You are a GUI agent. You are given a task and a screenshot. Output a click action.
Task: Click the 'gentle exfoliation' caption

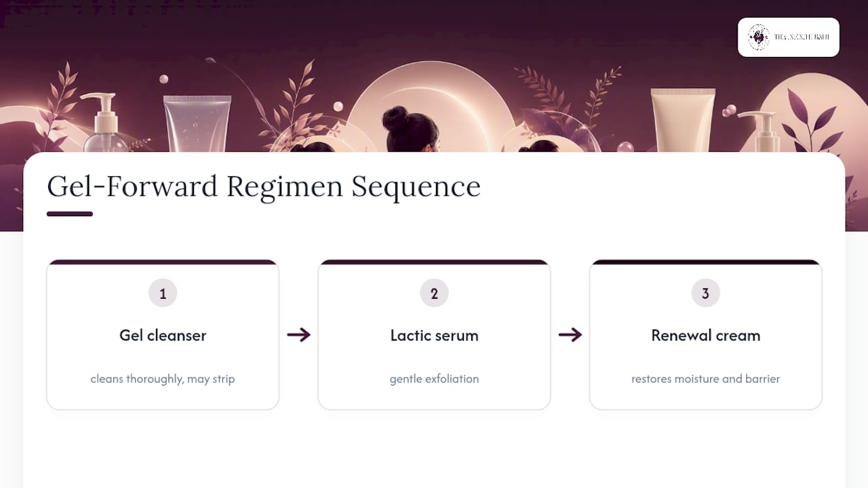pyautogui.click(x=434, y=379)
